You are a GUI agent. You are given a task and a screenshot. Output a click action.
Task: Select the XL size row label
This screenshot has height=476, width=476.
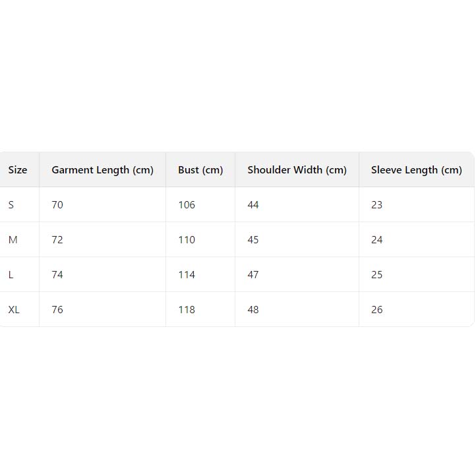14,310
